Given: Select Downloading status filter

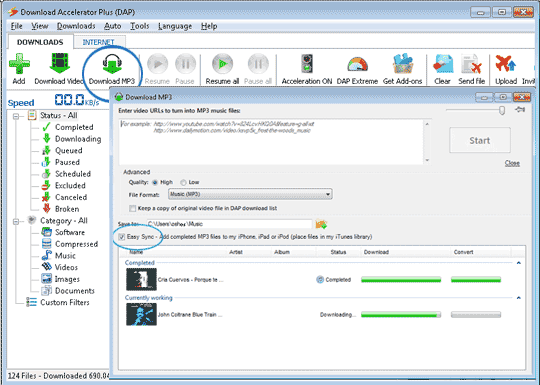Looking at the screenshot, I should 78,139.
